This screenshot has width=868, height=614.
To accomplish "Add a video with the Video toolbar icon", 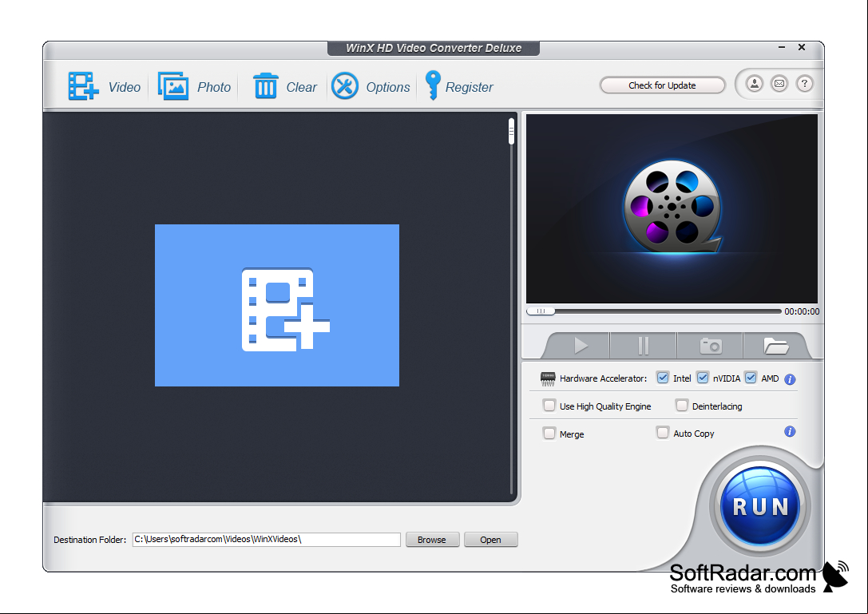I will pyautogui.click(x=83, y=86).
